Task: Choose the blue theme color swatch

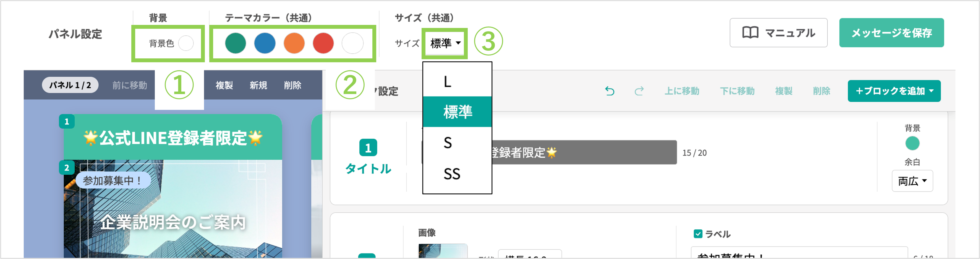Action: [265, 43]
